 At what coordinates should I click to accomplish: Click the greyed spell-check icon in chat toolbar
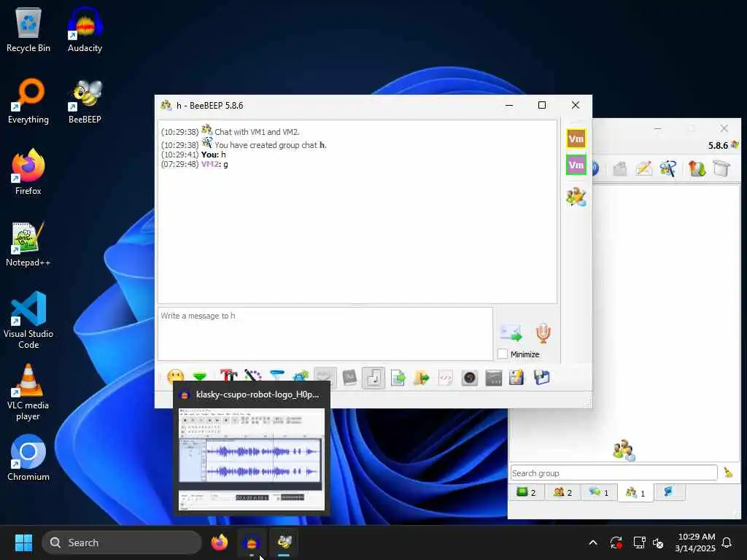[325, 378]
